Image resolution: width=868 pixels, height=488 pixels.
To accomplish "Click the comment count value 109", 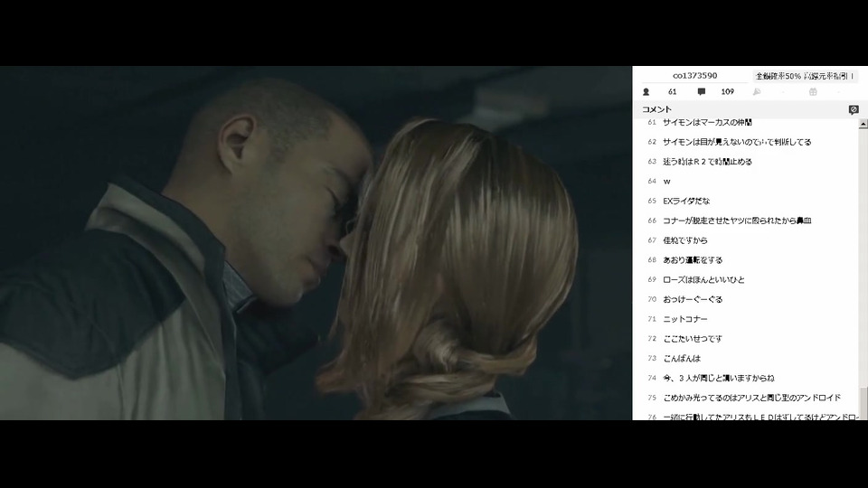I will click(727, 92).
